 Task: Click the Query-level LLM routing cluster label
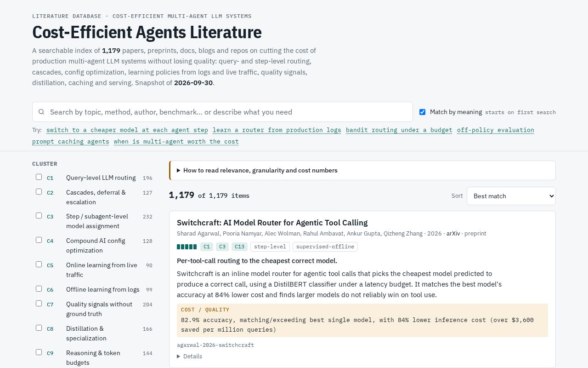(101, 178)
